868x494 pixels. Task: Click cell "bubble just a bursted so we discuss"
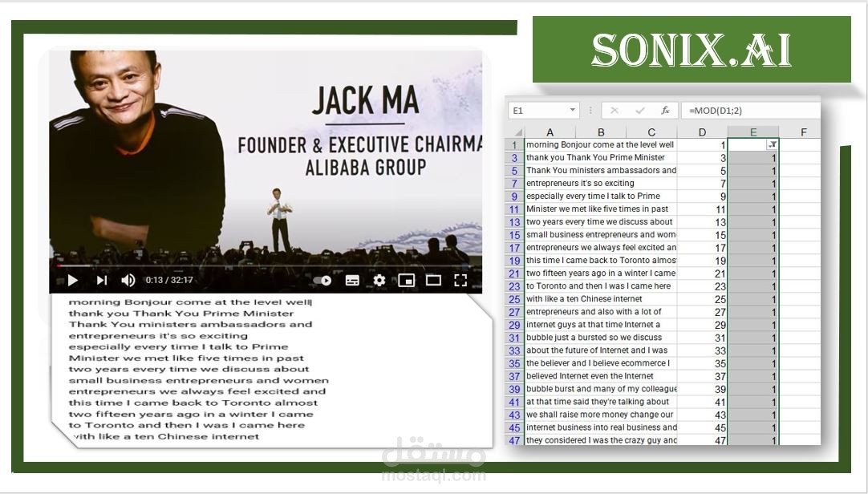601,338
